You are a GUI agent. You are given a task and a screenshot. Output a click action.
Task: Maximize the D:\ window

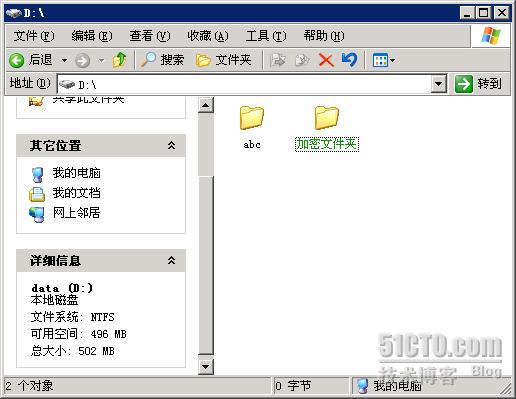click(x=483, y=13)
